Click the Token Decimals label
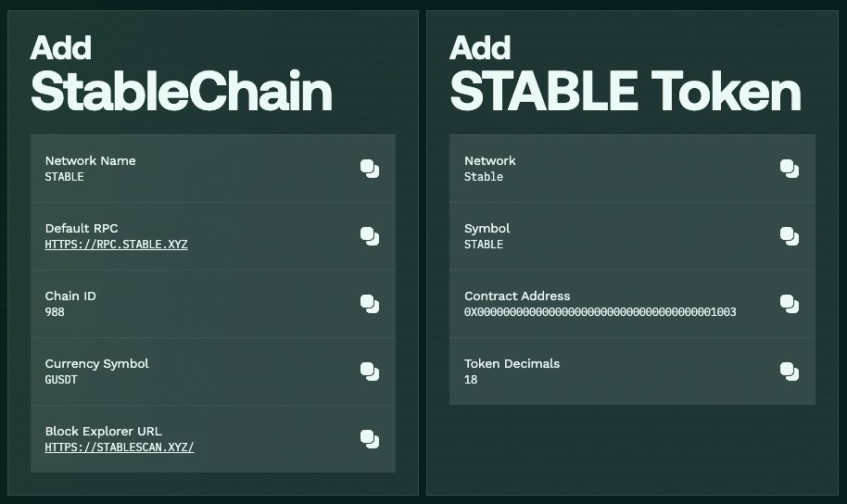The height and width of the screenshot is (504, 847). [512, 363]
